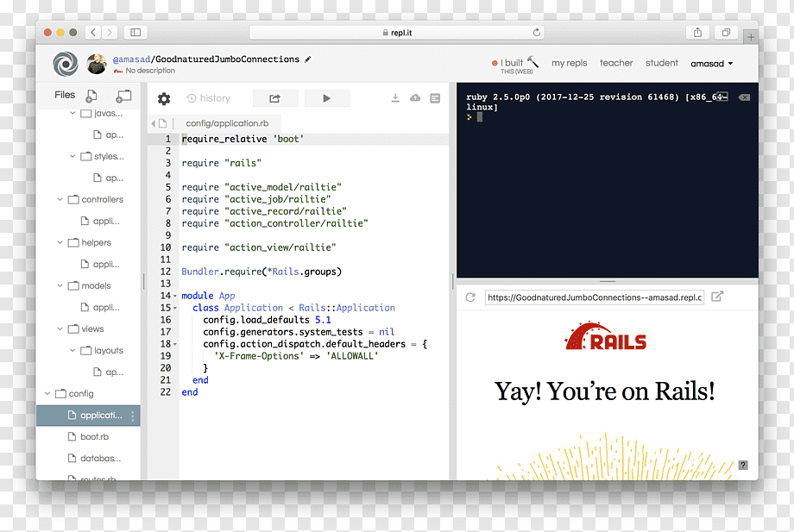Open a new Safari tab
Screen dimensions: 794x532
(x=751, y=37)
